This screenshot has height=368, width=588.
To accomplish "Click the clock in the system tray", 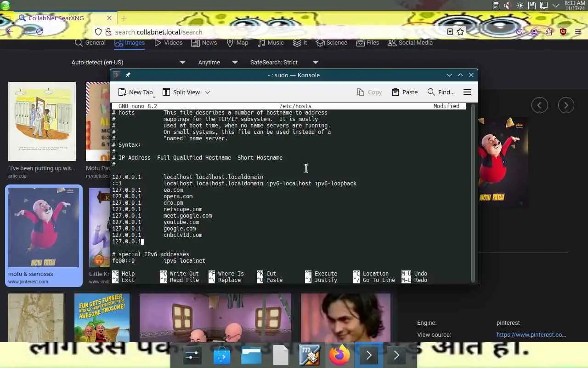I will [575, 6].
